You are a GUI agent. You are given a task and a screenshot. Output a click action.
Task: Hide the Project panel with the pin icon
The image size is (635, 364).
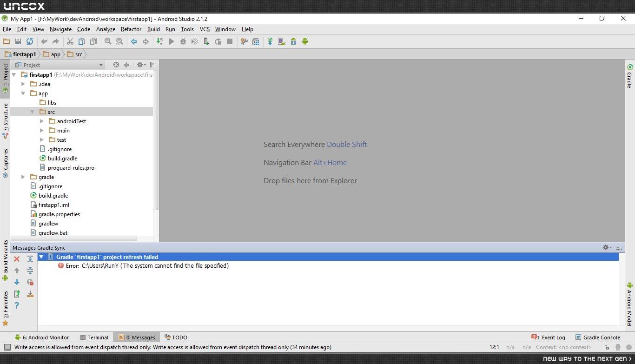153,65
